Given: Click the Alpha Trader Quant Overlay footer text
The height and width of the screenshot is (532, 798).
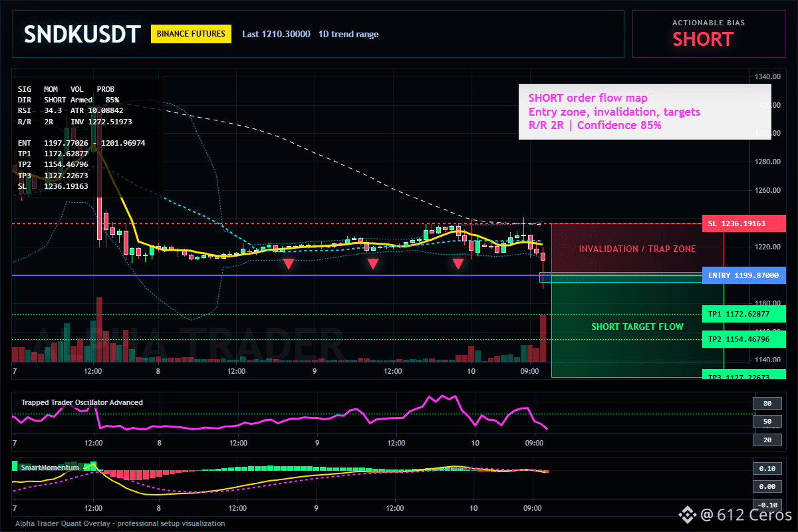Looking at the screenshot, I should (x=120, y=523).
